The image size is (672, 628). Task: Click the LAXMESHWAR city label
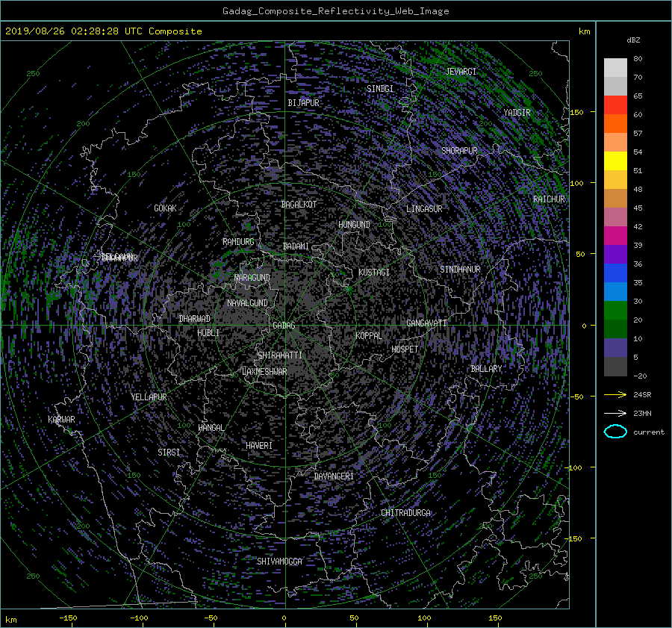264,372
